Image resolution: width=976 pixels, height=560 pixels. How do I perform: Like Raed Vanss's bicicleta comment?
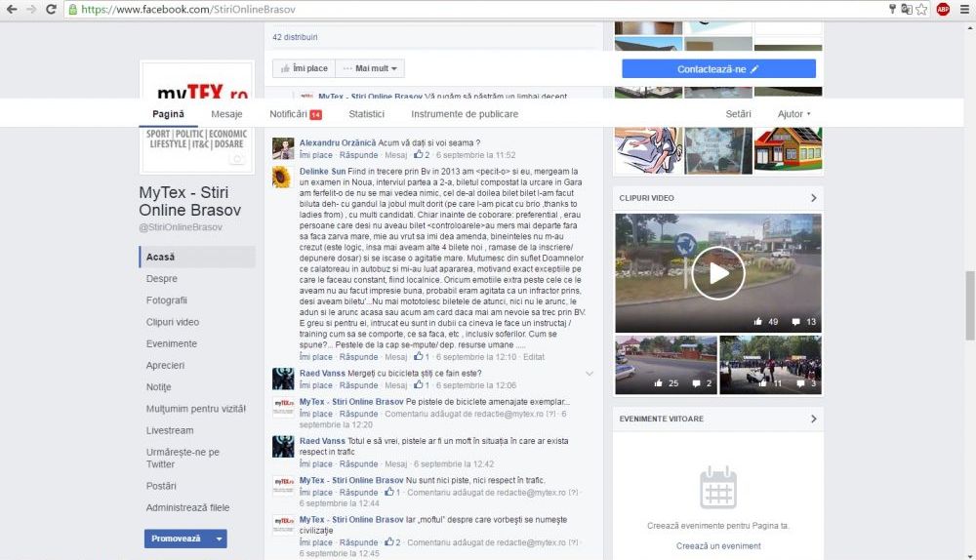coord(315,385)
